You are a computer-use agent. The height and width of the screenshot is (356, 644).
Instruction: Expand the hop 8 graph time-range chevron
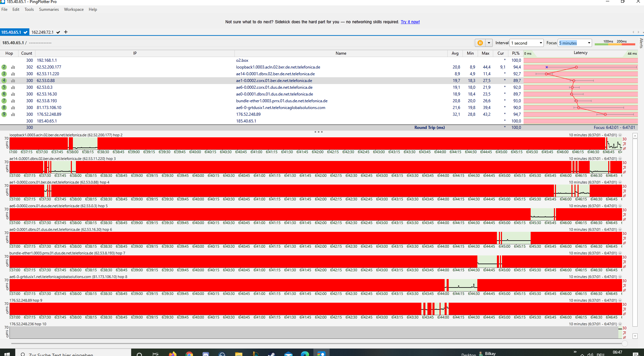(x=620, y=277)
